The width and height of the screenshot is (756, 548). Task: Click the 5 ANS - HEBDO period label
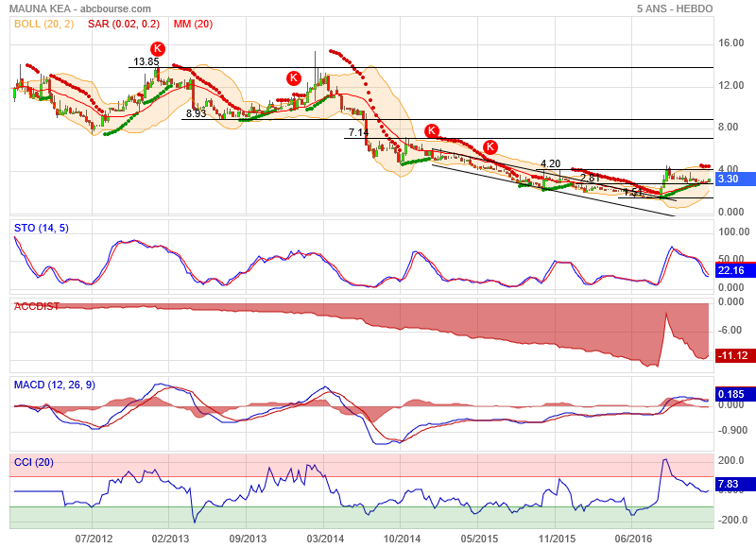tap(674, 9)
